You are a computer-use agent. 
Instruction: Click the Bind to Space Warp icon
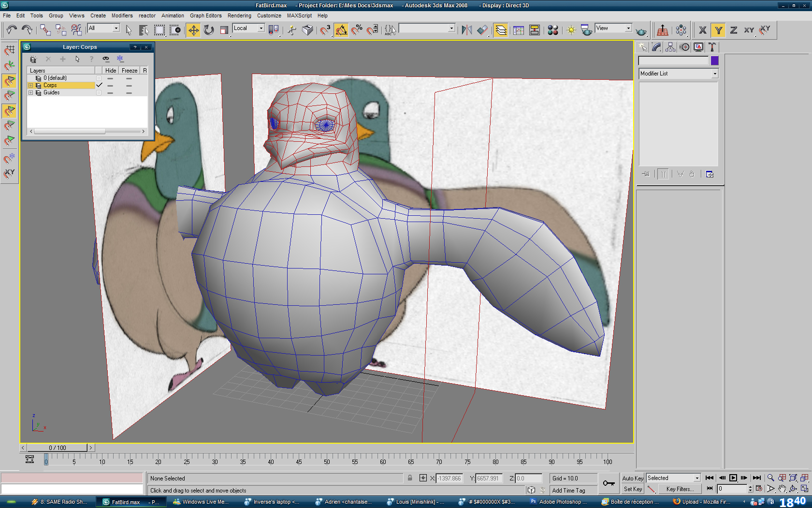tap(76, 30)
